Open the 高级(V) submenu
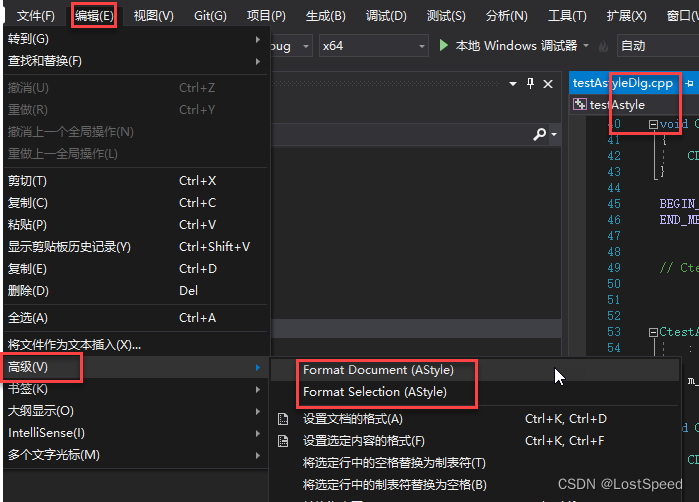The image size is (699, 502). click(135, 367)
